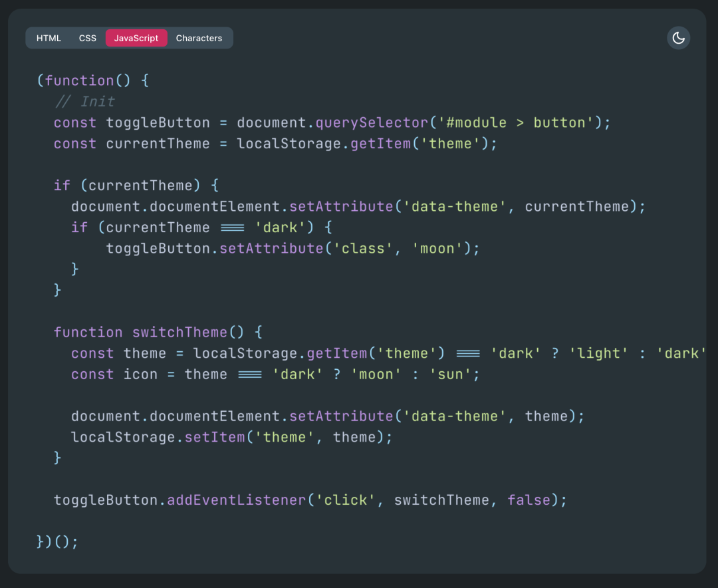Click getItem in the currentTheme declaration line
718x588 pixels.
point(380,144)
